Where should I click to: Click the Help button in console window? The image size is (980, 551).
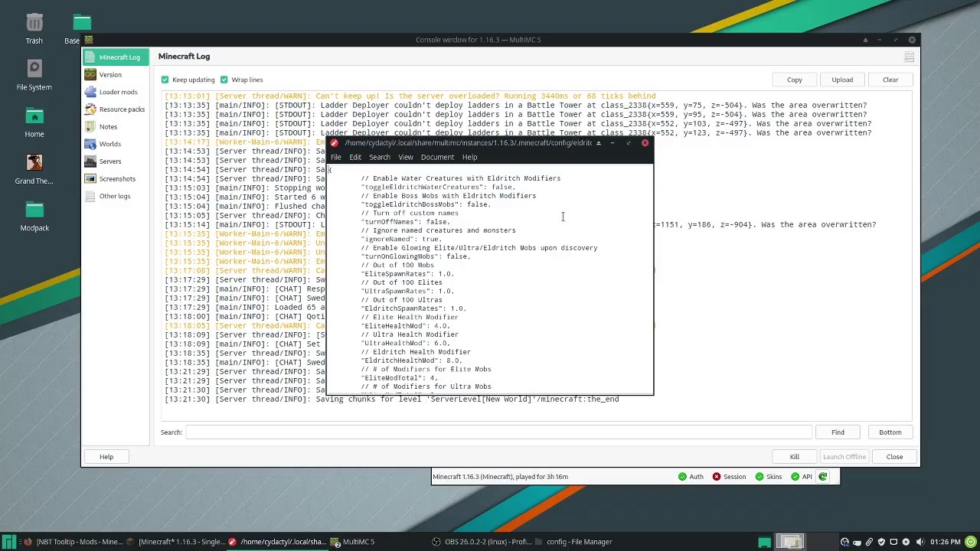106,457
